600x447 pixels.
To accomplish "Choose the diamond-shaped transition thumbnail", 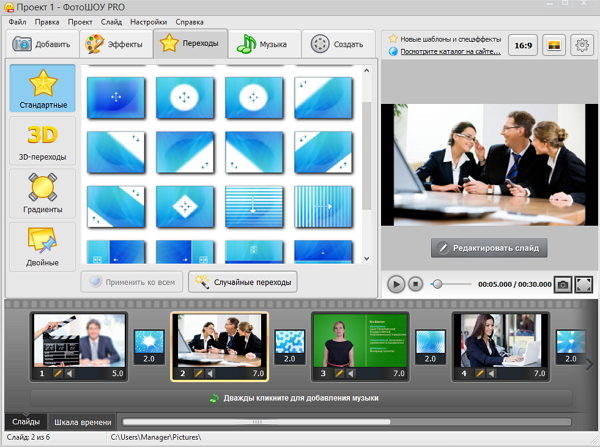I will [185, 207].
